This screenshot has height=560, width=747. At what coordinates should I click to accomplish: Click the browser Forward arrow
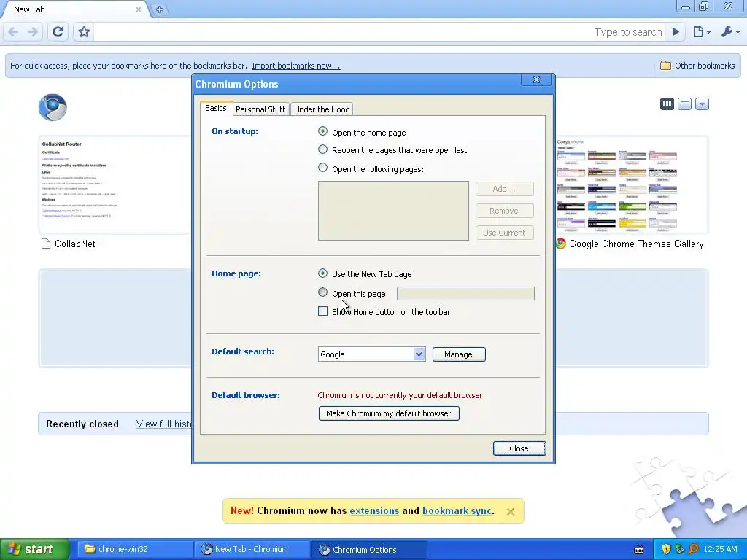click(x=33, y=32)
